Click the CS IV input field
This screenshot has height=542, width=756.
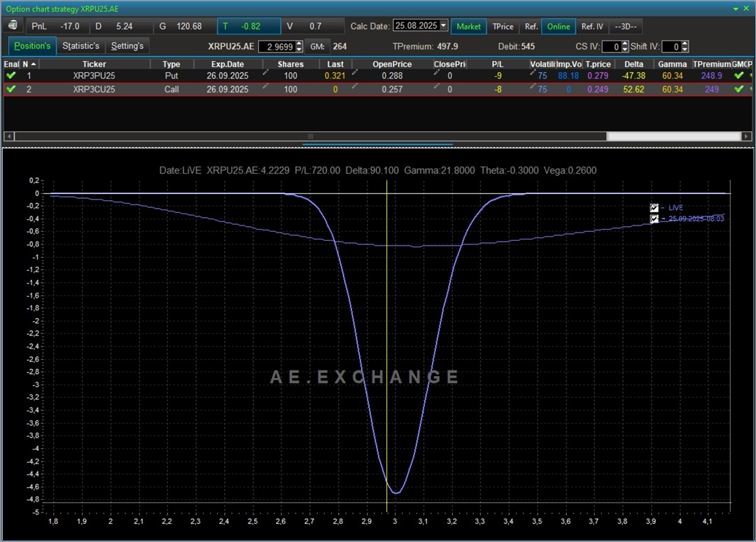611,46
